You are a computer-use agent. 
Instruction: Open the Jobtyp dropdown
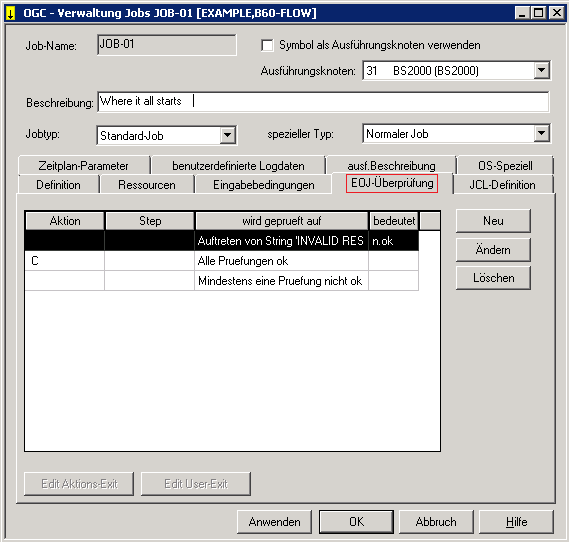(228, 135)
